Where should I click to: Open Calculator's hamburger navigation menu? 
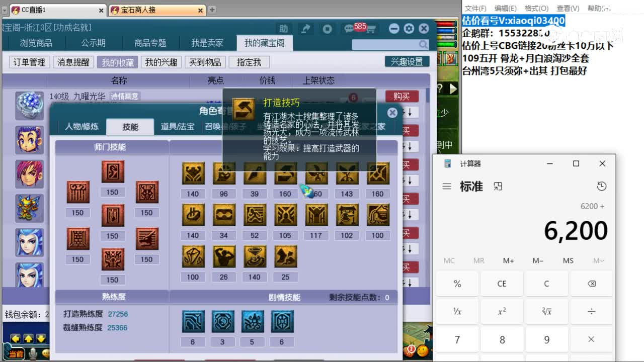(446, 186)
